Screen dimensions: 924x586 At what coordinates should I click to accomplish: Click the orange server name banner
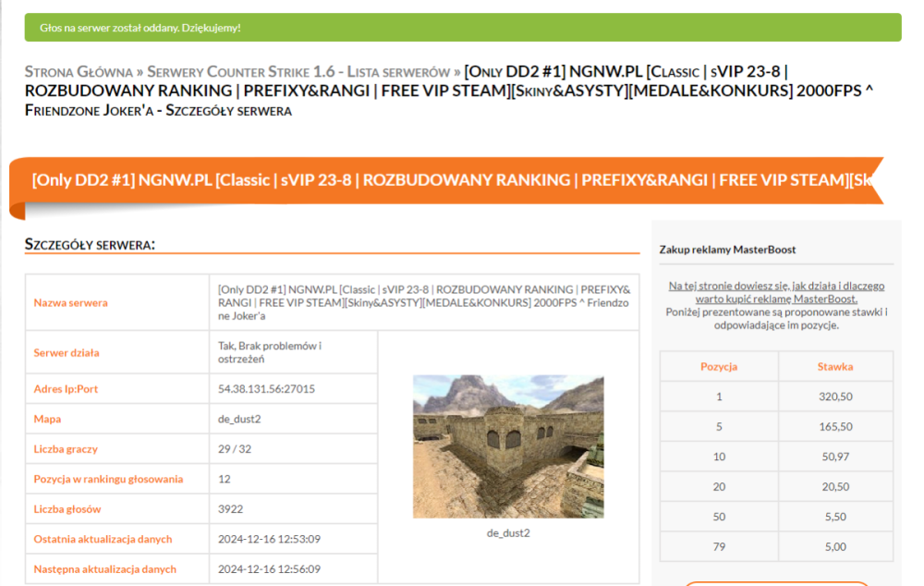click(x=446, y=180)
